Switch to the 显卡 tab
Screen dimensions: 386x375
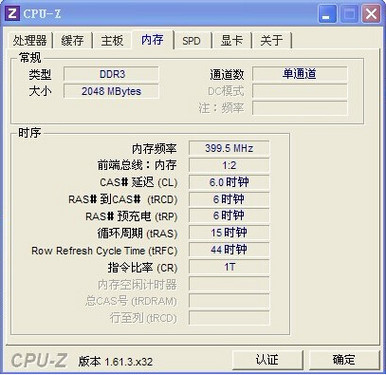231,41
